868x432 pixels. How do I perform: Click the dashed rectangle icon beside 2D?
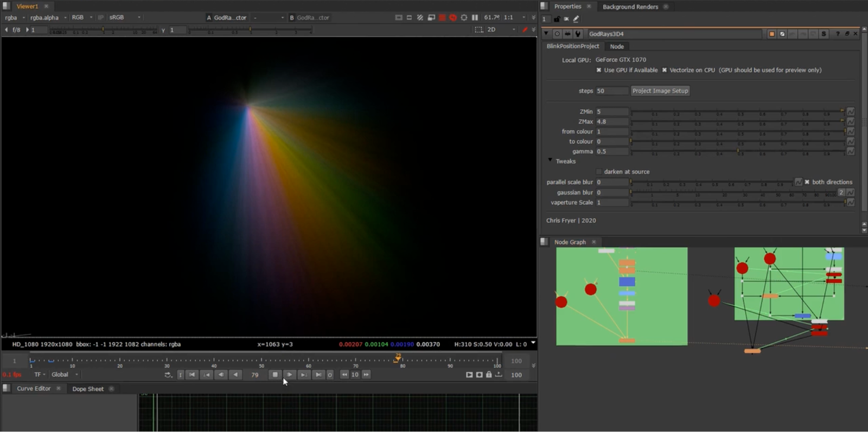[478, 30]
